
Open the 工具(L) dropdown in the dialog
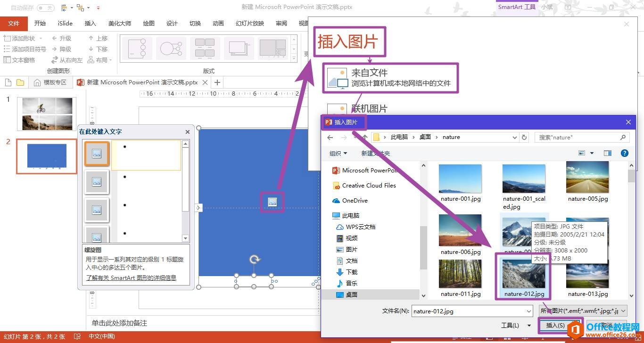click(516, 325)
